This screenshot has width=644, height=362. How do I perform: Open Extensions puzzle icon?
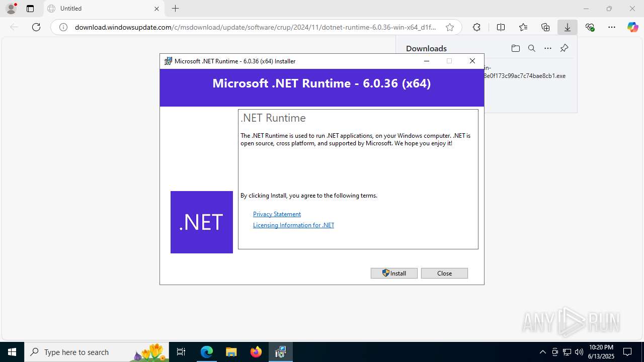476,27
